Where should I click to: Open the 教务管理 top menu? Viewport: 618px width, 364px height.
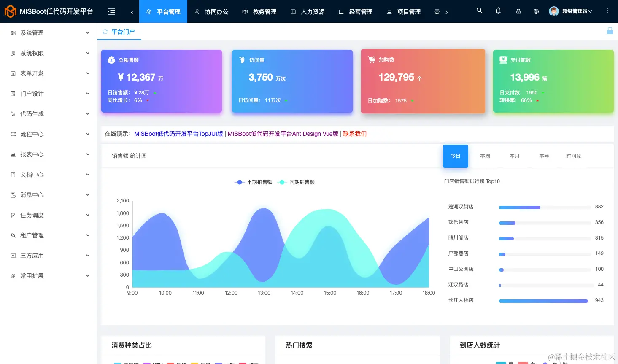259,11
